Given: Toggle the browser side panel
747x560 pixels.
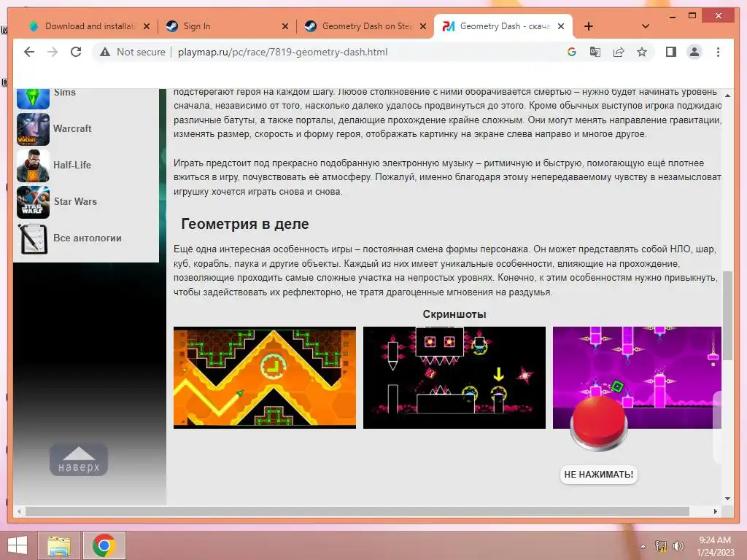Looking at the screenshot, I should point(671,52).
